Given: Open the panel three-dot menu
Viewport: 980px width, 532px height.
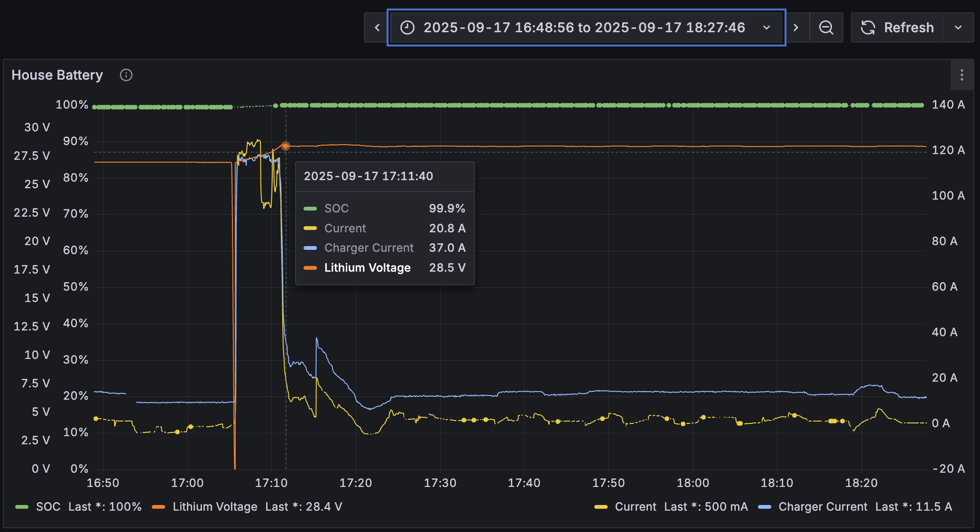Looking at the screenshot, I should 962,75.
